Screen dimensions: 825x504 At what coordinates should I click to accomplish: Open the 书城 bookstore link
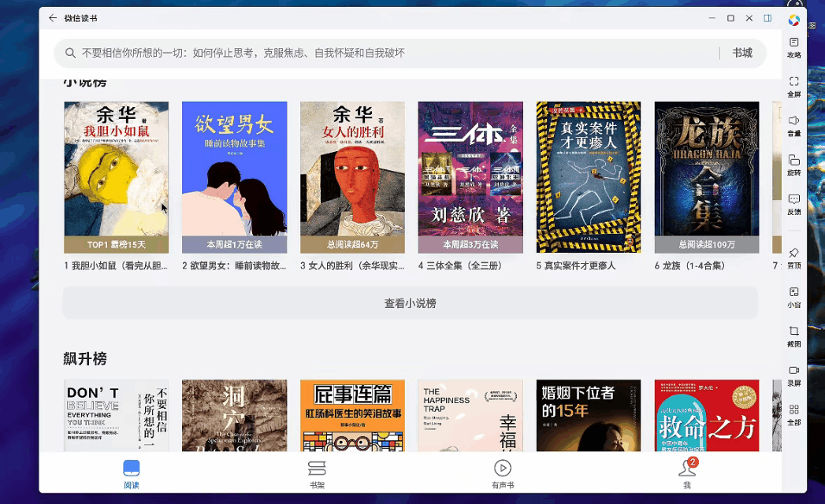pyautogui.click(x=742, y=53)
